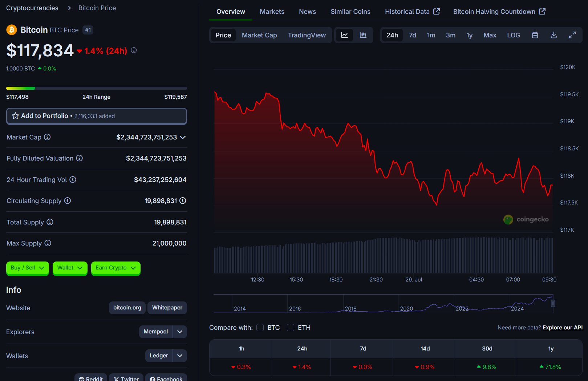Select the 24h time range
This screenshot has width=588, height=381.
pos(392,35)
